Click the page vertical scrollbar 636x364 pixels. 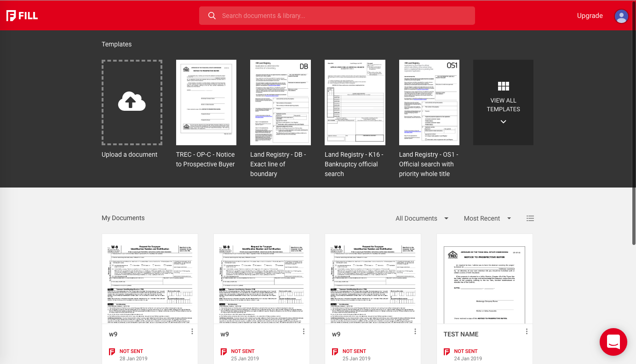point(634,138)
